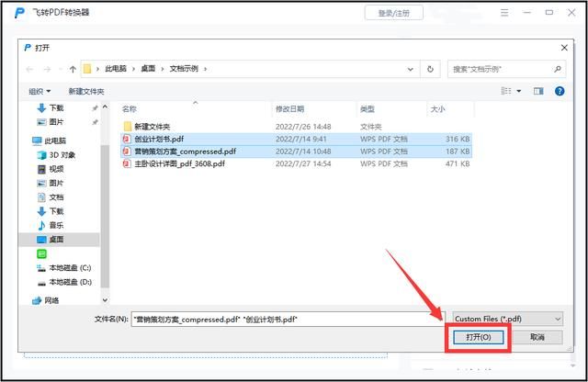Select 3D 对象 in the sidebar
Viewport: 588px width, 382px height.
click(x=62, y=155)
